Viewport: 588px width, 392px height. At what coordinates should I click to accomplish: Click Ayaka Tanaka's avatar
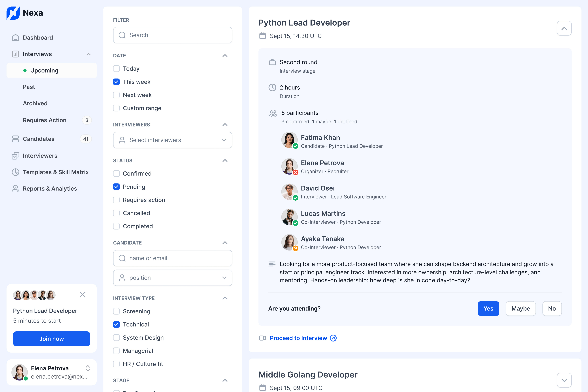pyautogui.click(x=290, y=243)
